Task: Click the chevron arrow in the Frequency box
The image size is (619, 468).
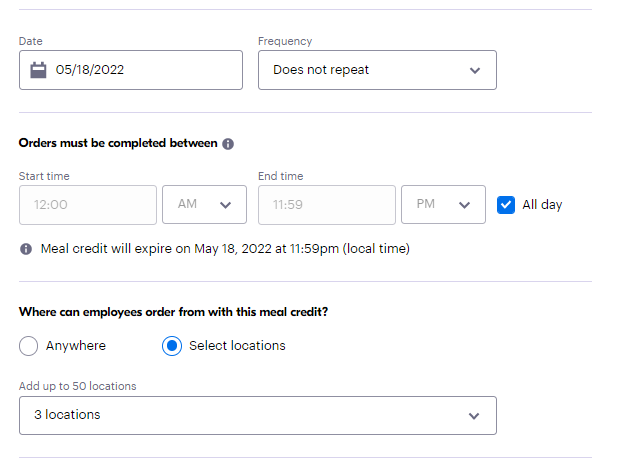Action: point(474,71)
